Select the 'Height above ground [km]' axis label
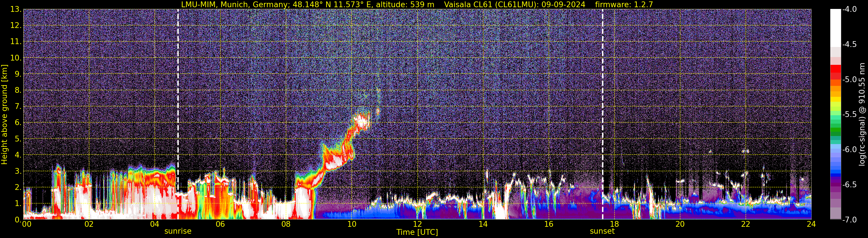The image size is (868, 238). [4, 115]
